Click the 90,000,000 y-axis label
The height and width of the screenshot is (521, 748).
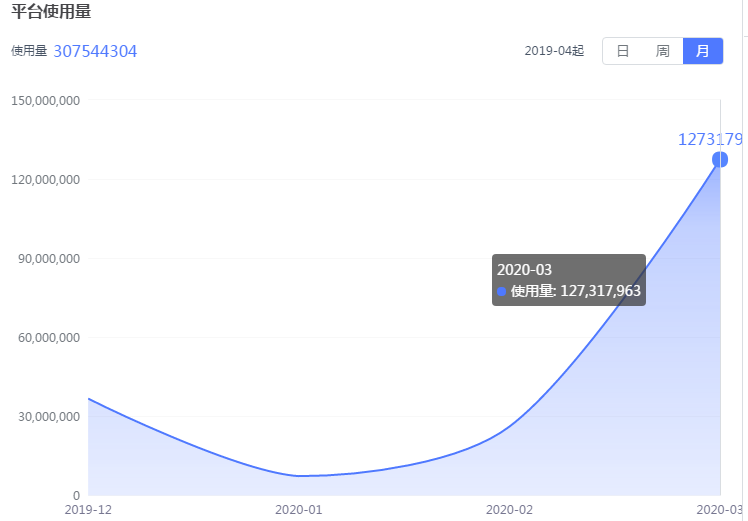pyautogui.click(x=47, y=258)
